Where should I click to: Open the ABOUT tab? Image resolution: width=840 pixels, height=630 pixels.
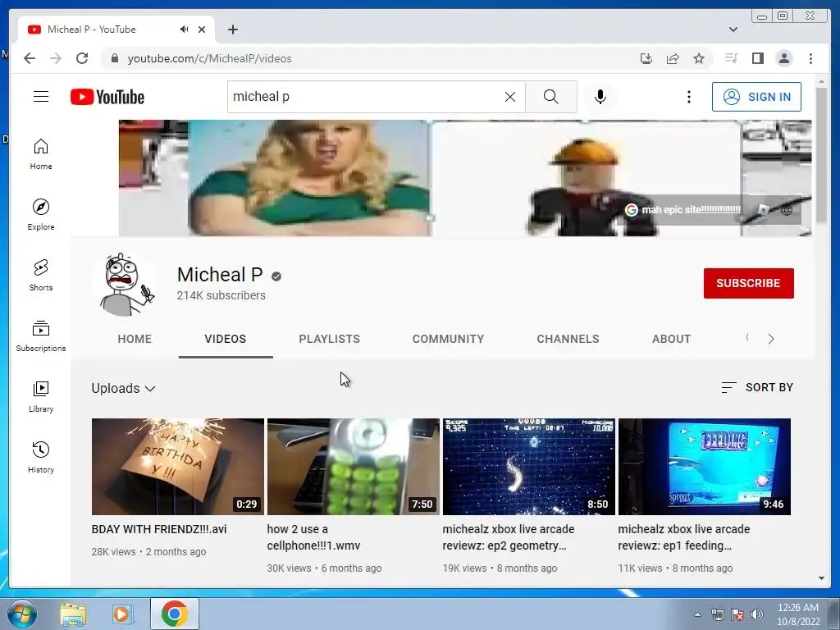671,339
